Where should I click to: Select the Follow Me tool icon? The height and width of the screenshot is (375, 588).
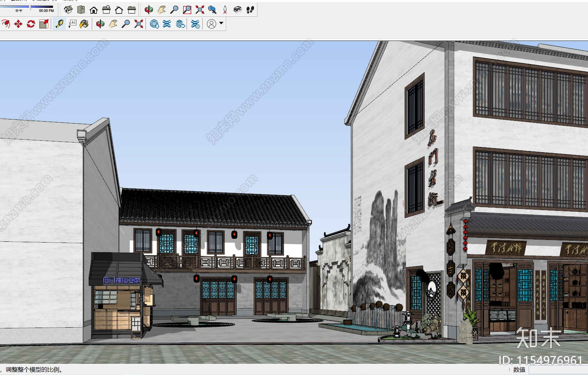[5, 24]
